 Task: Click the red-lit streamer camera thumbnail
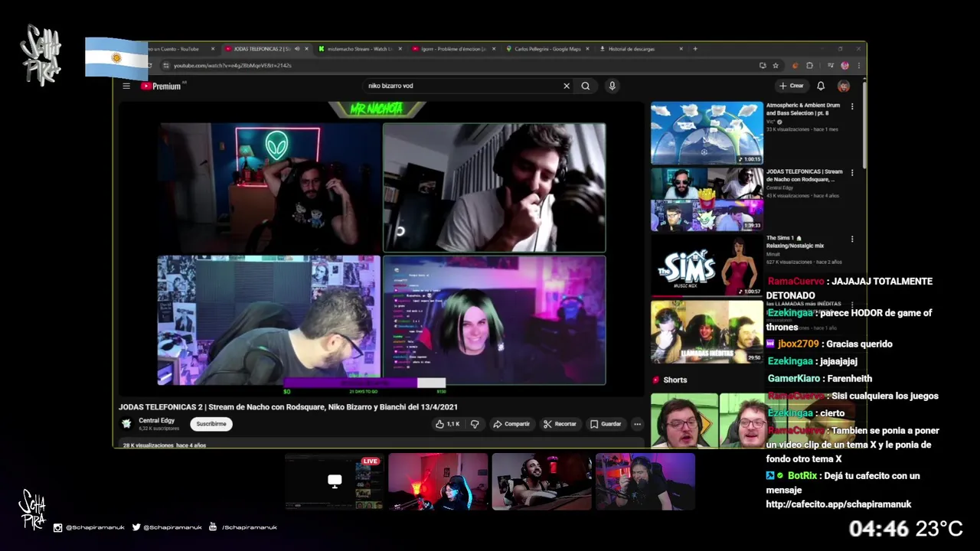click(x=437, y=481)
